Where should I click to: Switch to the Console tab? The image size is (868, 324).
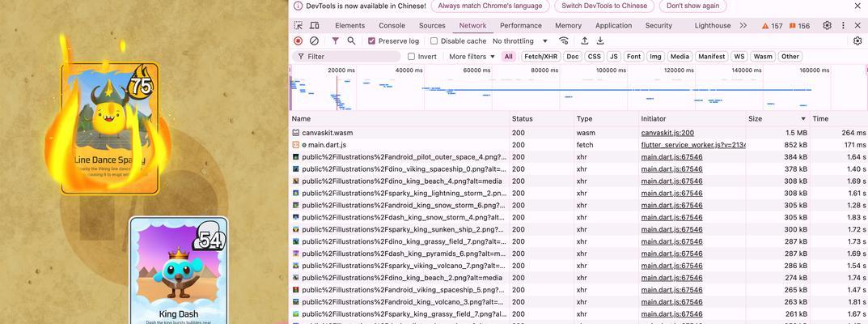[392, 25]
